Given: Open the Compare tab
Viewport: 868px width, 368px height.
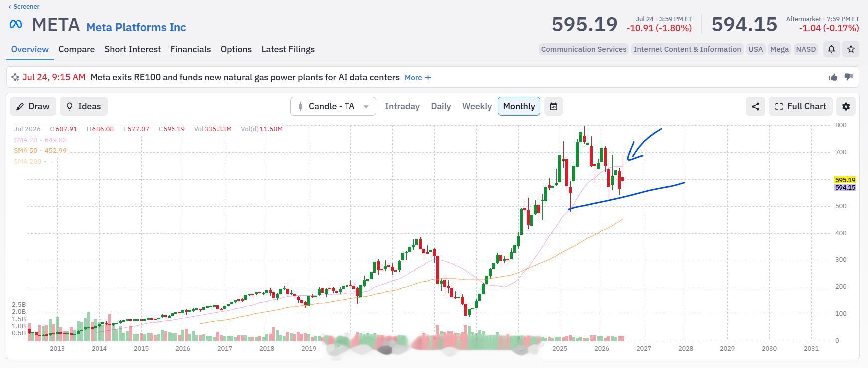Looking at the screenshot, I should (x=76, y=49).
